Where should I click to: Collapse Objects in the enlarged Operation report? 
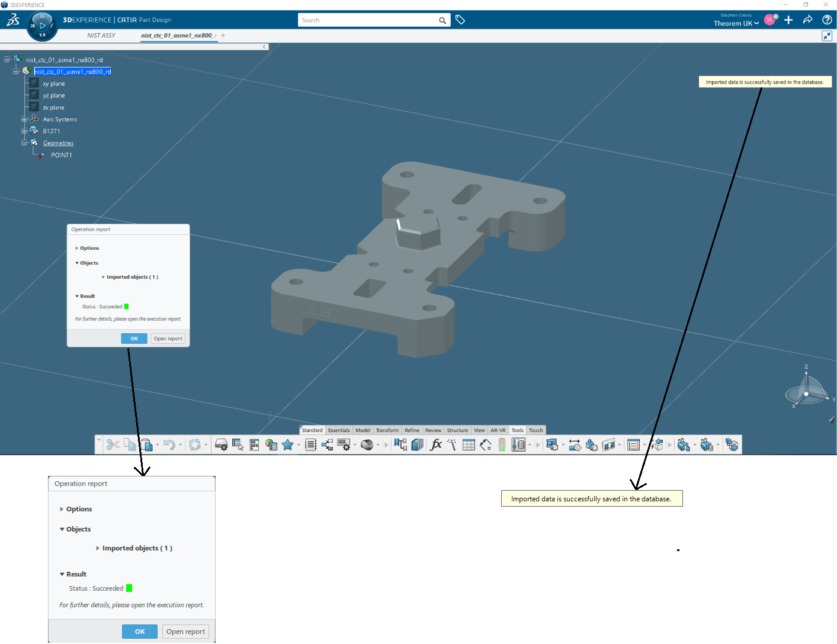pyautogui.click(x=62, y=529)
